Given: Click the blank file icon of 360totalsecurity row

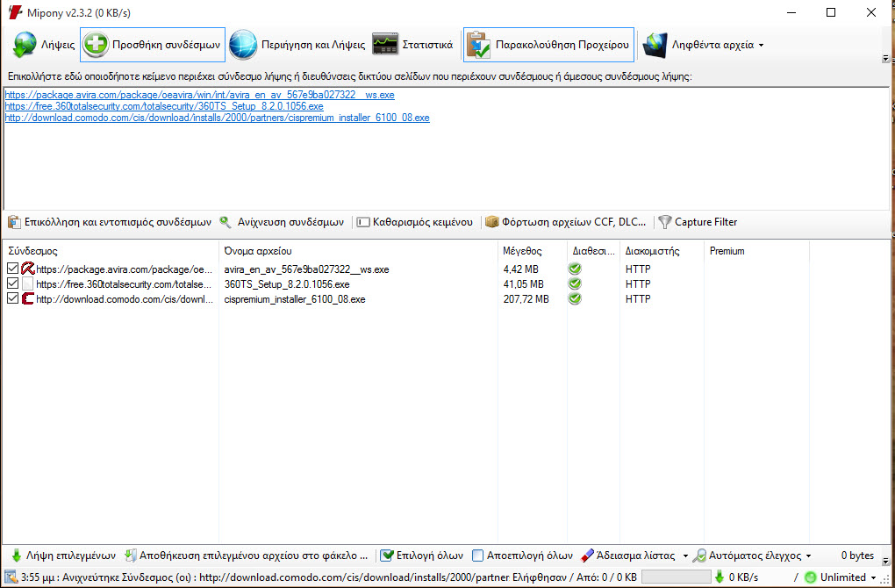Looking at the screenshot, I should coord(28,283).
